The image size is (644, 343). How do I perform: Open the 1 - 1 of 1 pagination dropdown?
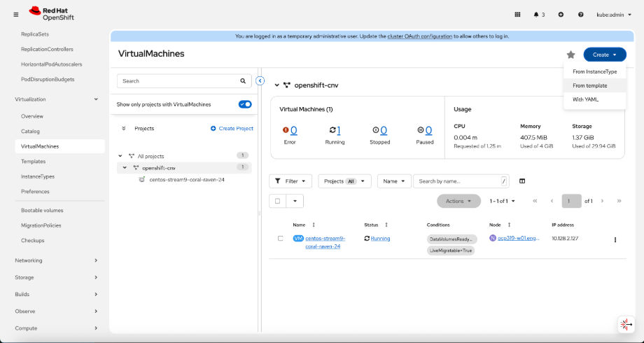point(502,201)
